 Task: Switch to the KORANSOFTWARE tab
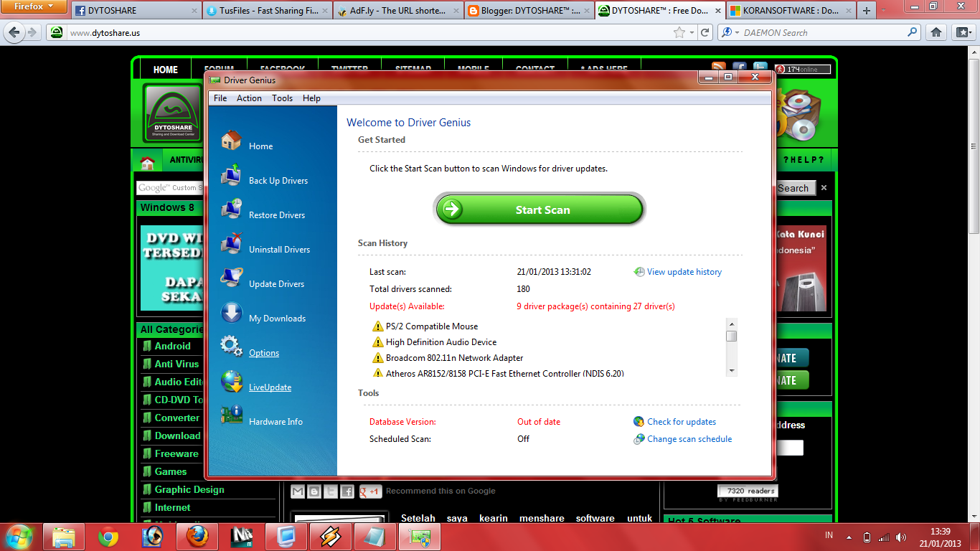point(790,11)
